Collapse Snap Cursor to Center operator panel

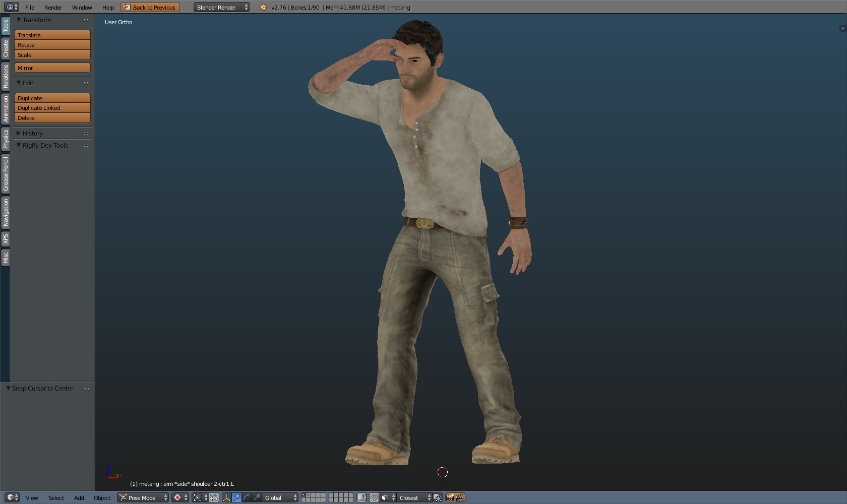8,388
